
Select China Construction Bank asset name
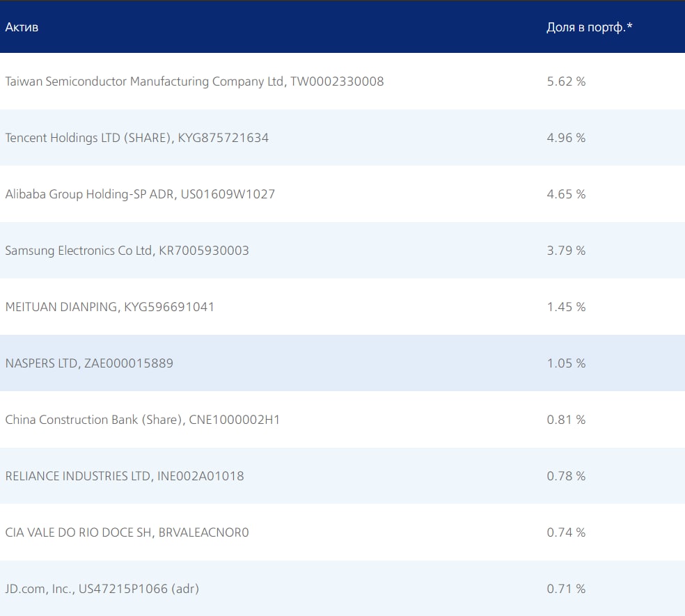pyautogui.click(x=143, y=420)
